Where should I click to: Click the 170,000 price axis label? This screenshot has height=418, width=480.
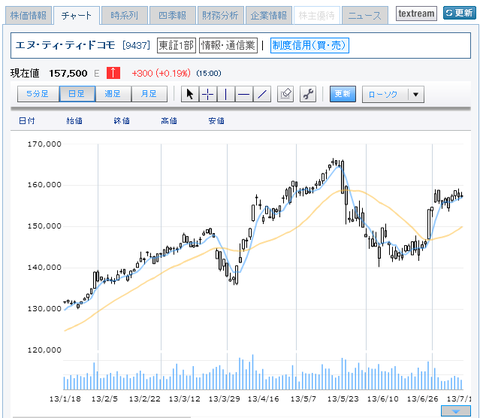[44, 144]
